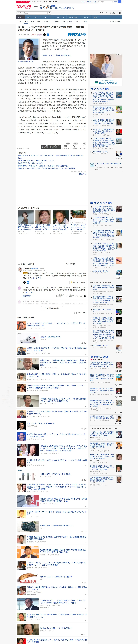The height and width of the screenshot is (644, 138).
Task: Open the ランキング tab
Action: 86,17
